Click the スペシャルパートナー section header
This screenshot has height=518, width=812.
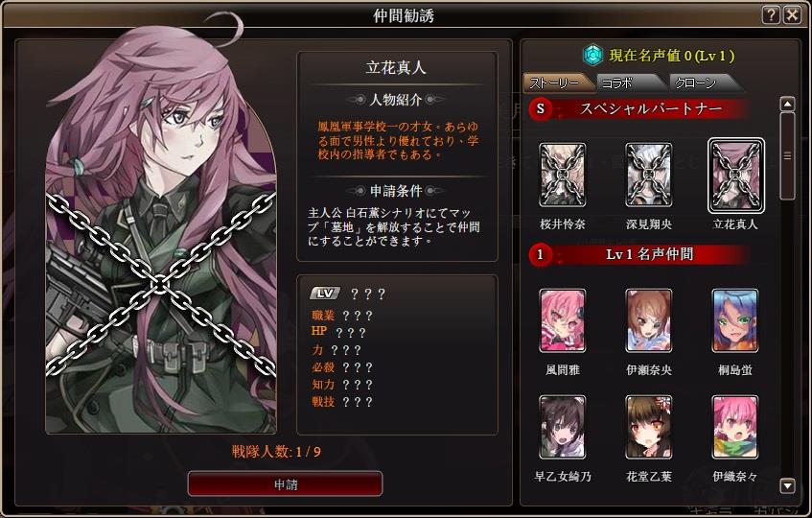(x=639, y=108)
